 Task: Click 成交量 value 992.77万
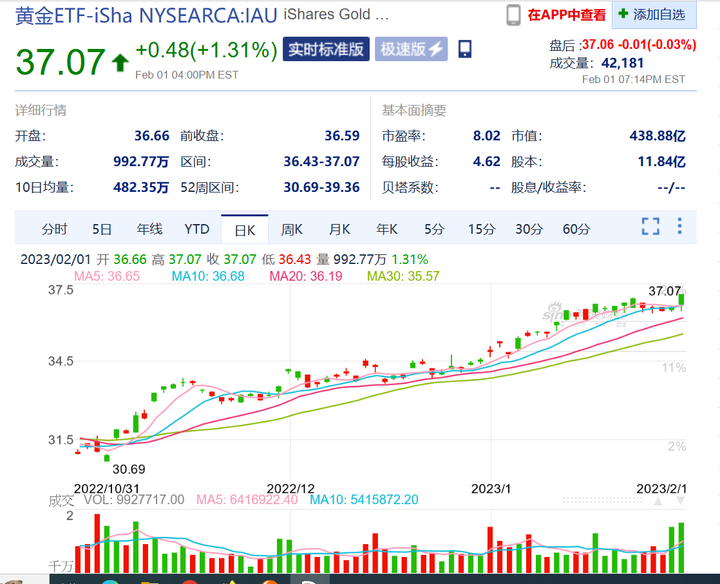tap(141, 162)
